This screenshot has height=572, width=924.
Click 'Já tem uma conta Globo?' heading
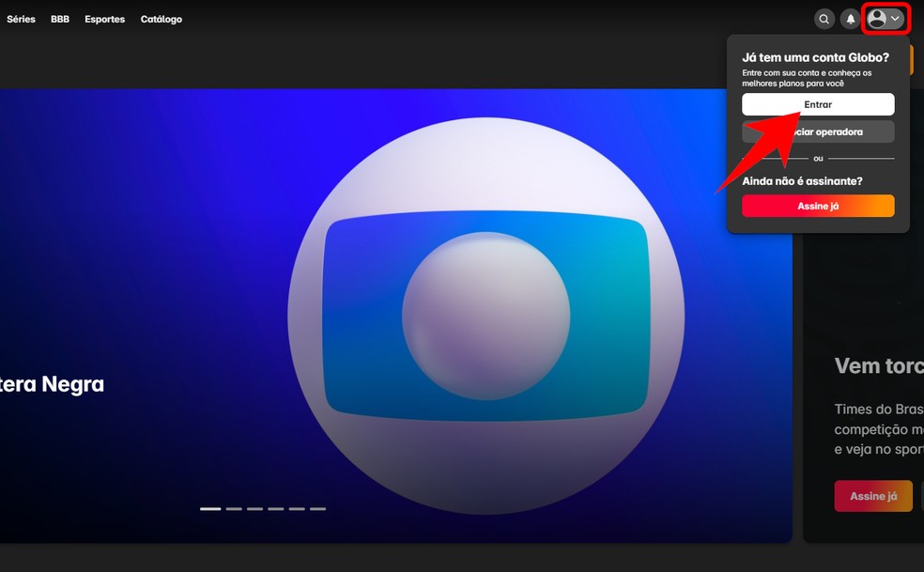(x=816, y=57)
